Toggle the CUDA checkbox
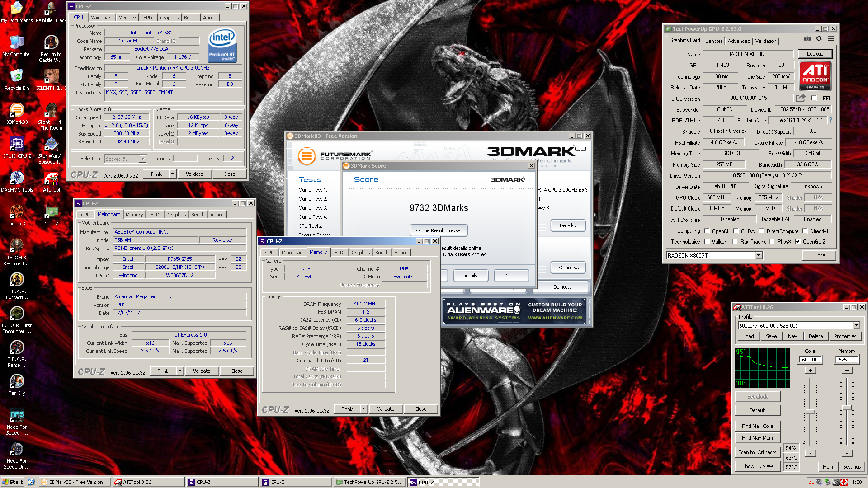The image size is (868, 488). tap(736, 231)
